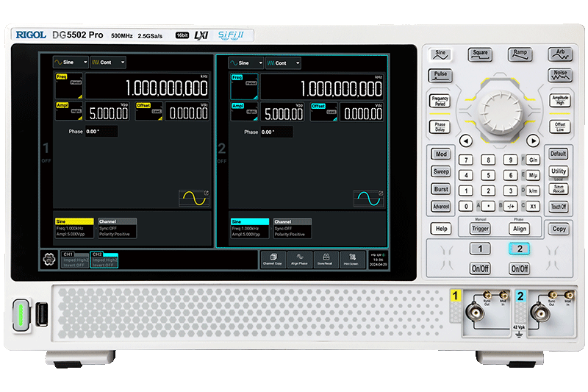This screenshot has width=588, height=392.
Task: Click the Default key
Action: [x=559, y=154]
